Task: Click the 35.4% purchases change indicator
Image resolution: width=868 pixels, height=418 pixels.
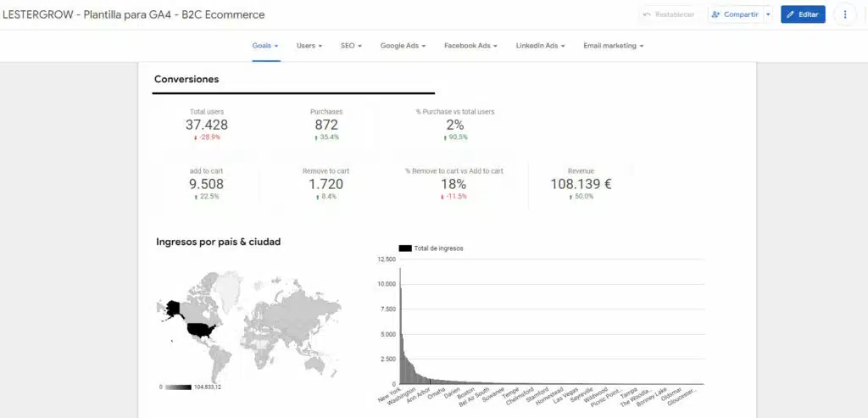Action: click(x=326, y=137)
